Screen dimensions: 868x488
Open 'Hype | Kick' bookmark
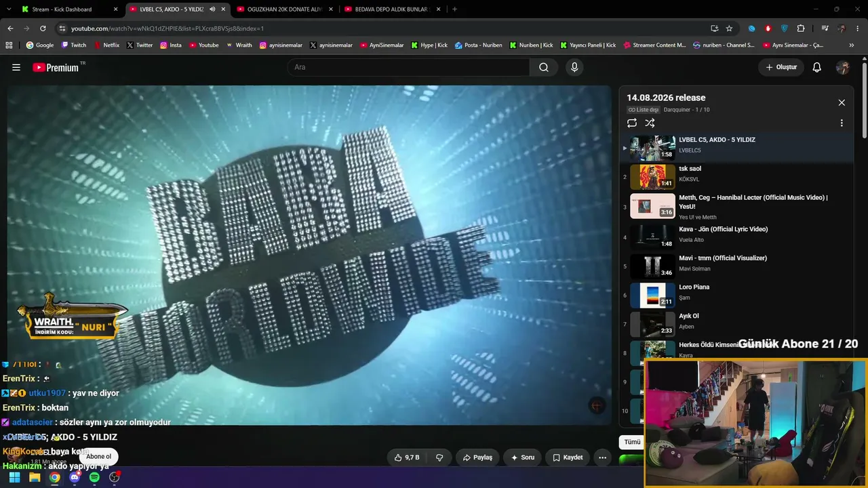coord(429,45)
